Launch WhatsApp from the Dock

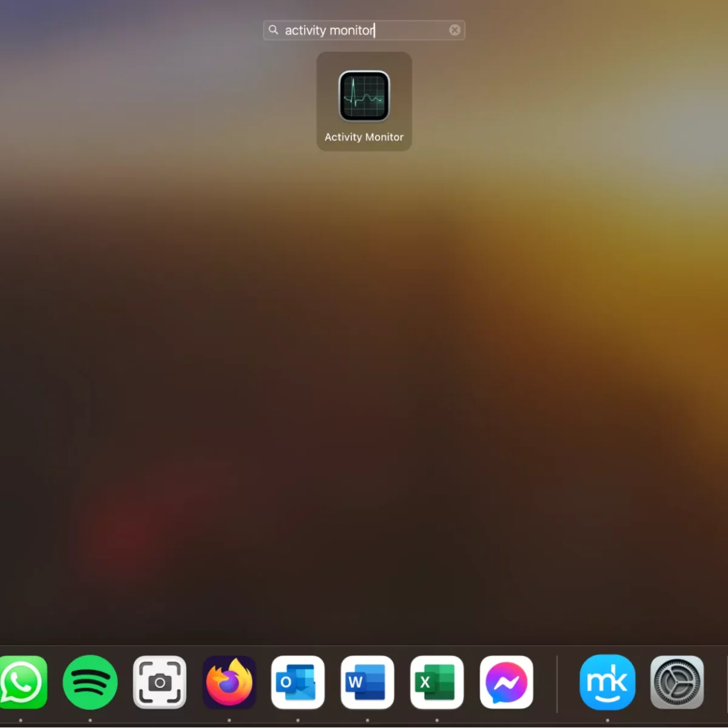pyautogui.click(x=22, y=682)
